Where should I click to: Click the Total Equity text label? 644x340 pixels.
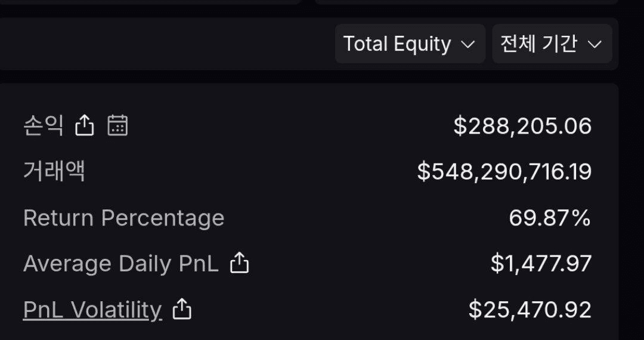click(397, 44)
